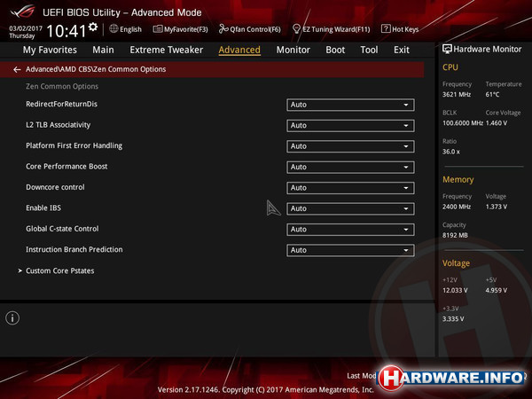Click the +5V 4.959 V reading

click(497, 291)
